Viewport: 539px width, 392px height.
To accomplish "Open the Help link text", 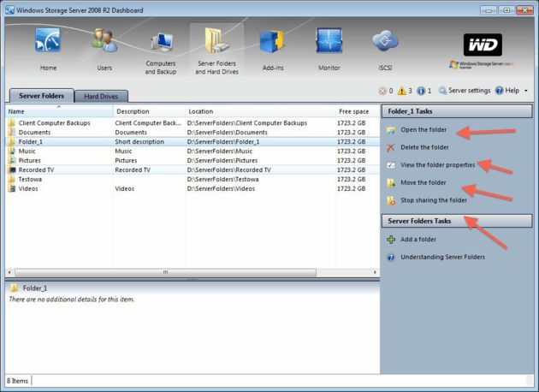I will coord(512,91).
